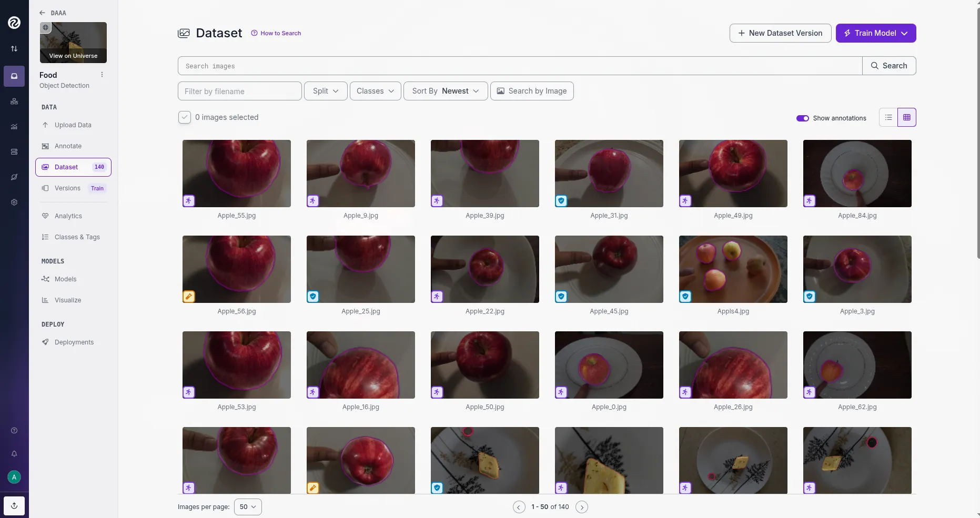This screenshot has height=518, width=980.
Task: Open Annotate in sidebar
Action: (x=73, y=146)
